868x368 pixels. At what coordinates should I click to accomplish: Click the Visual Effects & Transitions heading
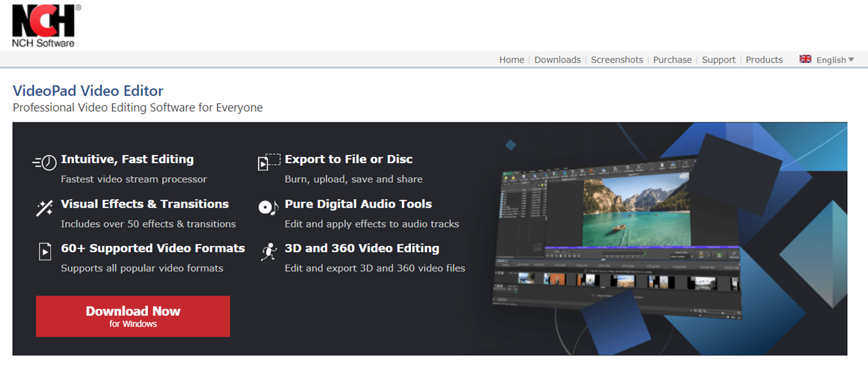pyautogui.click(x=145, y=204)
